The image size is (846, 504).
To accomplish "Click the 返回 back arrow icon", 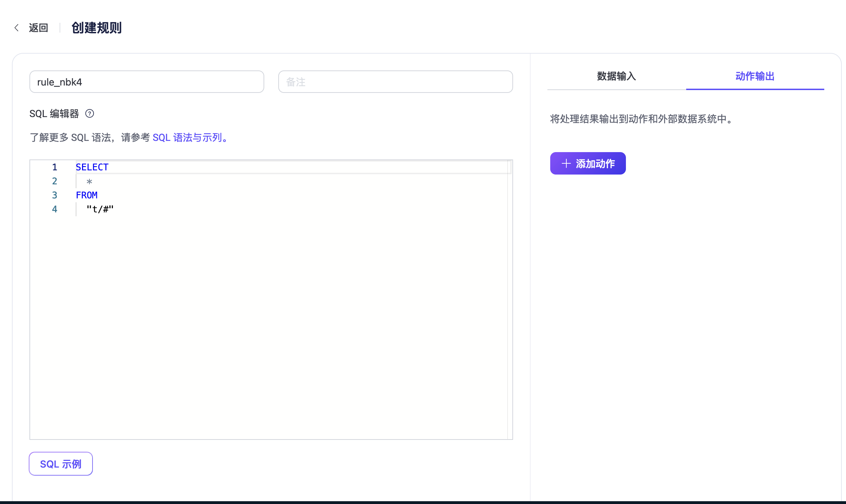I will coord(16,27).
